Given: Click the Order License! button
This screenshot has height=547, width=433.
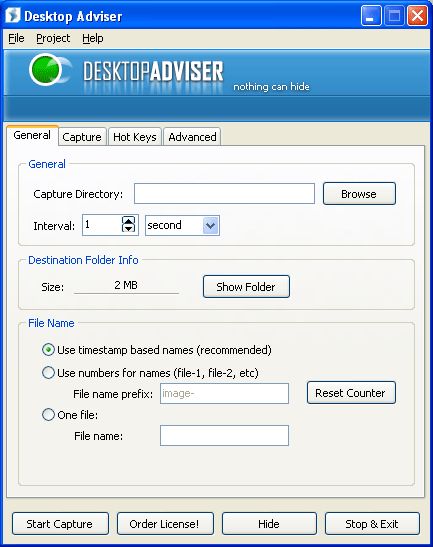Looking at the screenshot, I should point(165,523).
